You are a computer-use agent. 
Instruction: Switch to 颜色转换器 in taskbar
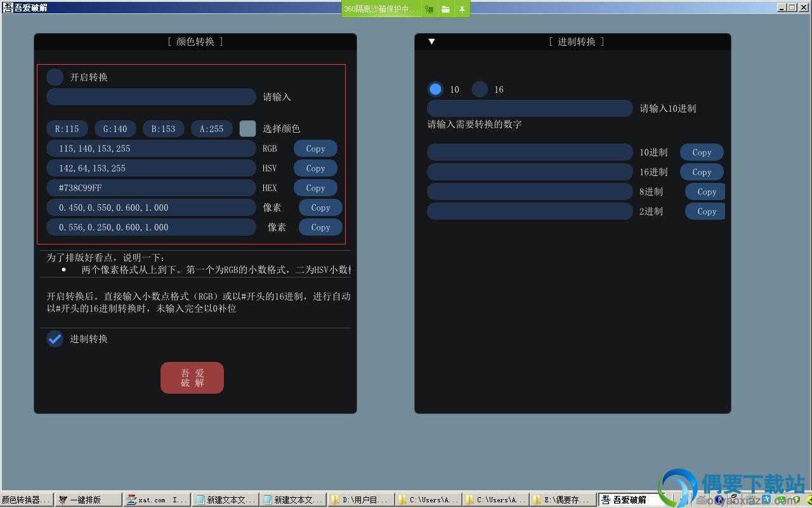click(x=26, y=500)
